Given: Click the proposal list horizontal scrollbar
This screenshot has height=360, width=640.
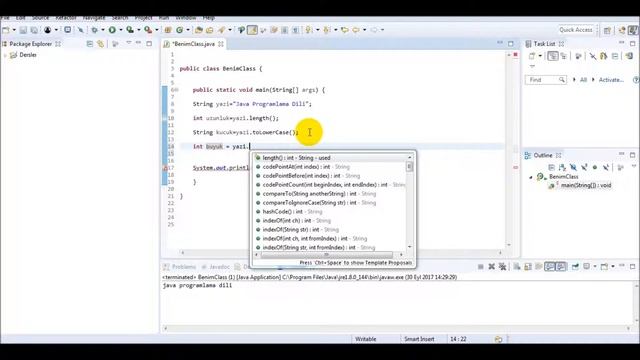Looking at the screenshot, I should [327, 255].
